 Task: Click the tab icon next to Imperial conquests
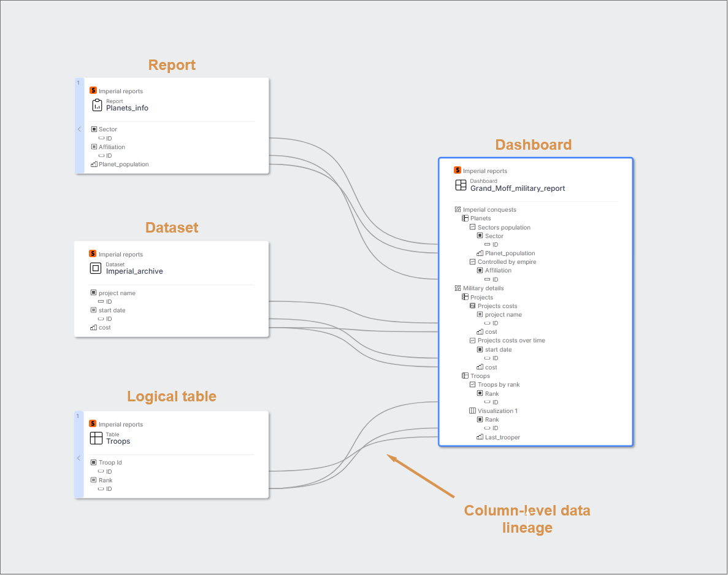(458, 209)
